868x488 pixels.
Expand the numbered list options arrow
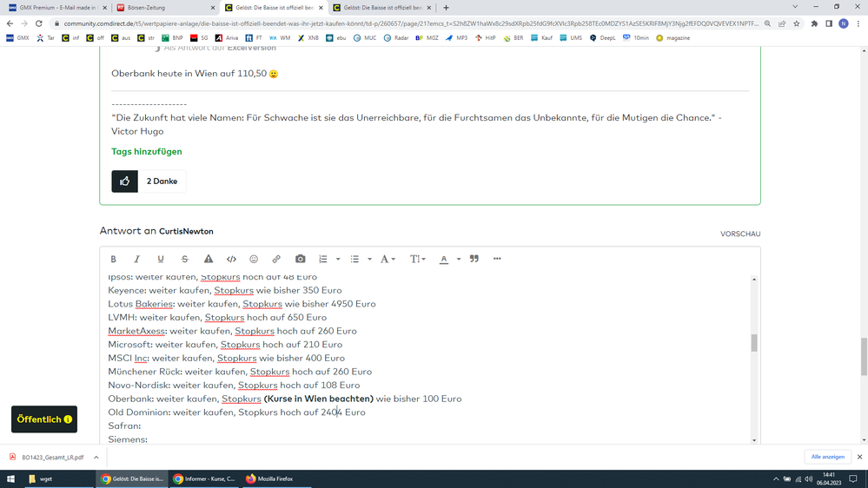click(338, 259)
